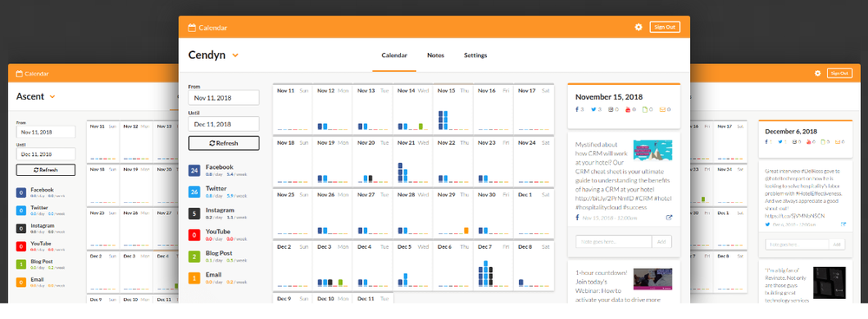
Task: Select the Email badge showing 1
Action: point(194,278)
